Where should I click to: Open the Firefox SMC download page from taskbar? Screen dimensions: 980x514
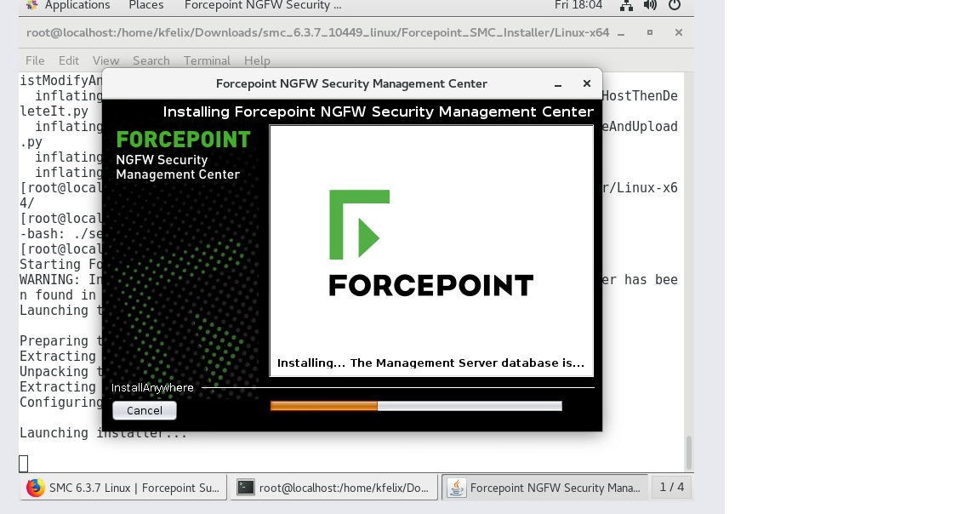pyautogui.click(x=122, y=487)
